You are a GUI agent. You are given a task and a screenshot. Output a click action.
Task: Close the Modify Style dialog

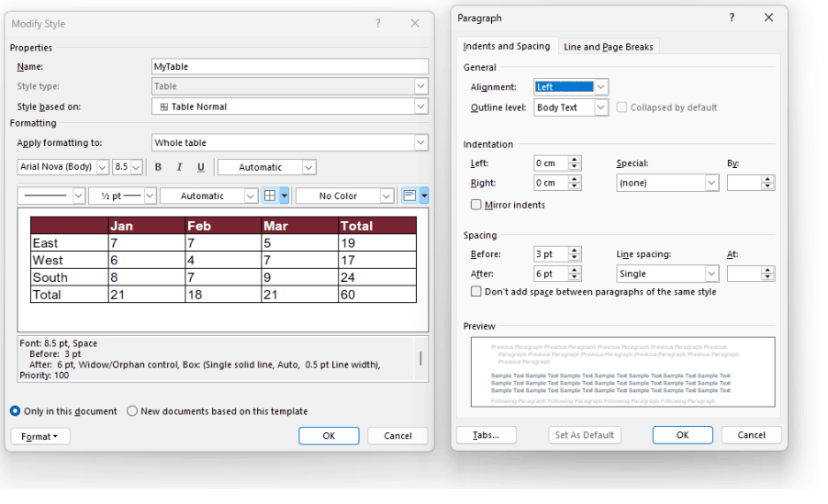click(x=415, y=23)
